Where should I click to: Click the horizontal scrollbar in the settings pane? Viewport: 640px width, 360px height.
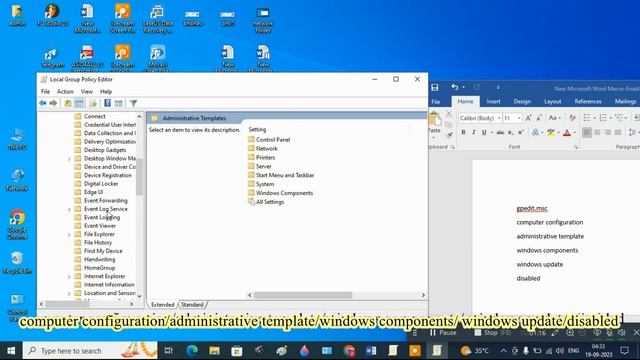tap(303, 295)
